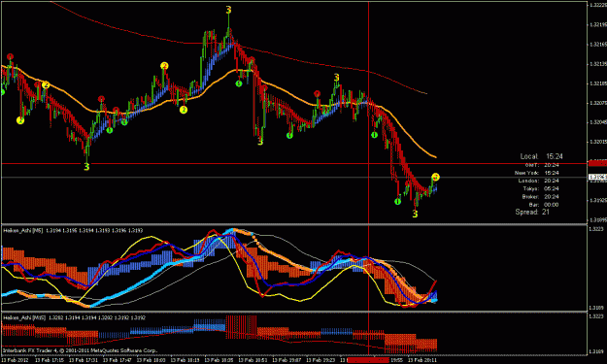The height and width of the screenshot is (364, 607).
Task: Click the 13 Feb 18:03 time axis label
Action: tap(151, 360)
